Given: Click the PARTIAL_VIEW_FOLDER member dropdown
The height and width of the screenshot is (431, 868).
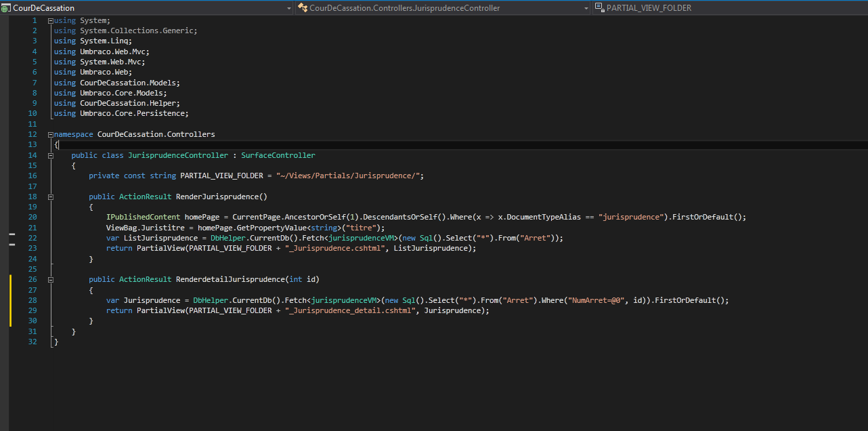Looking at the screenshot, I should [x=730, y=7].
